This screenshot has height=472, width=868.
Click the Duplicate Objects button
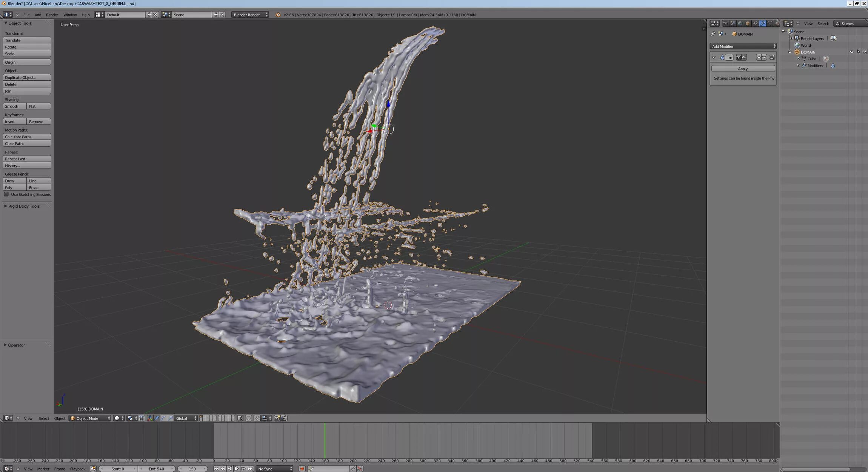coord(27,78)
